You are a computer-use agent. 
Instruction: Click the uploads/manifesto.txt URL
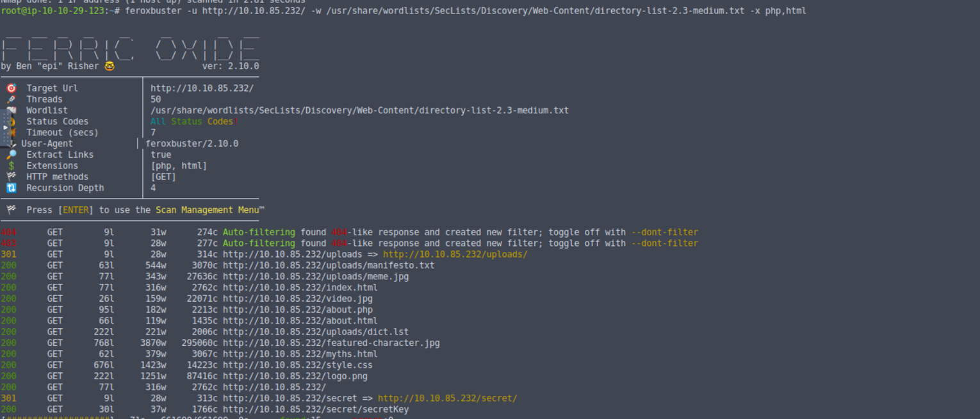click(x=329, y=265)
